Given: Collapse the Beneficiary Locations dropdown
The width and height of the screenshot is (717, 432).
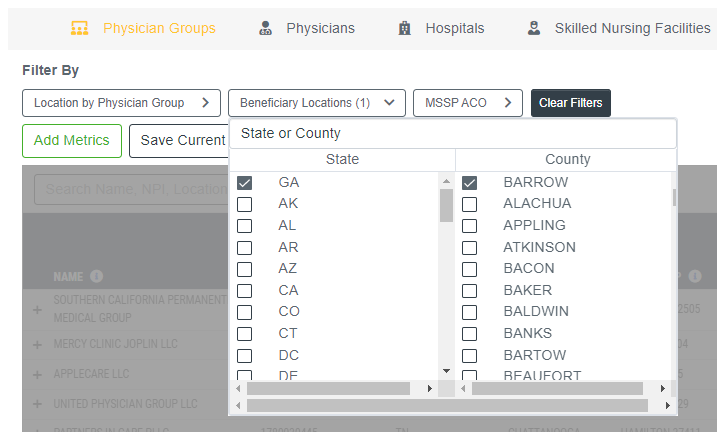Looking at the screenshot, I should 316,103.
